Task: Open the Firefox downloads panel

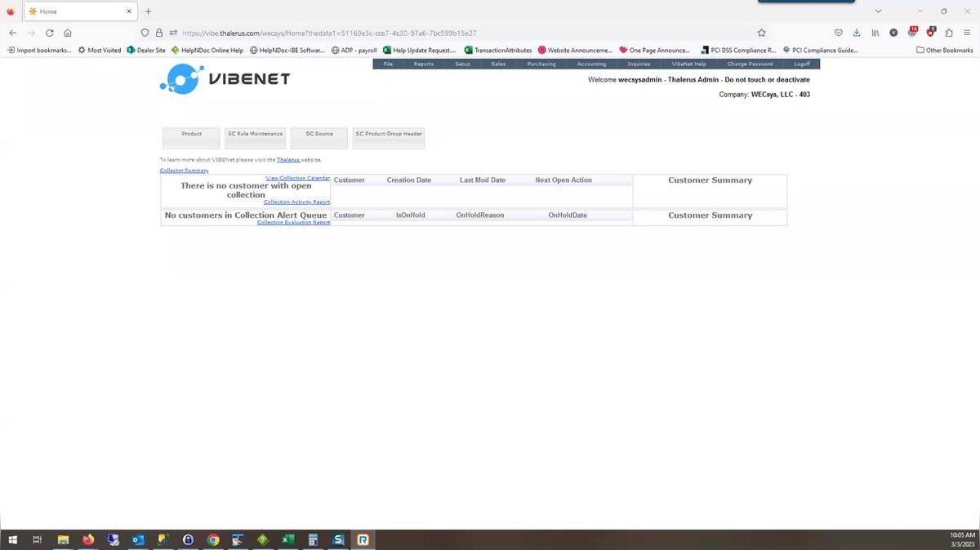Action: pyautogui.click(x=857, y=33)
